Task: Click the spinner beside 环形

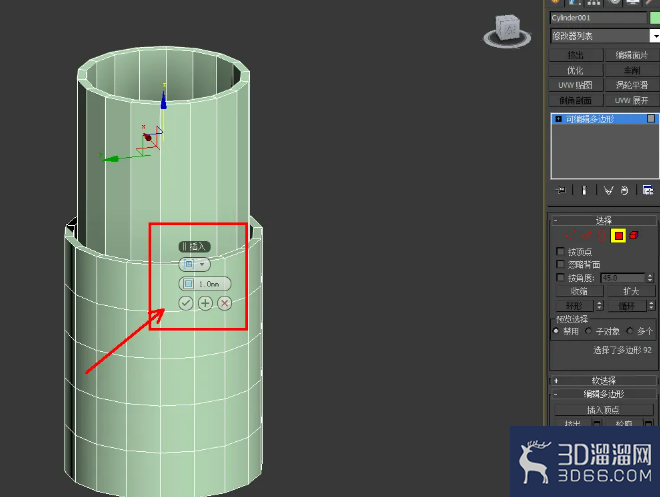Action: click(x=600, y=306)
